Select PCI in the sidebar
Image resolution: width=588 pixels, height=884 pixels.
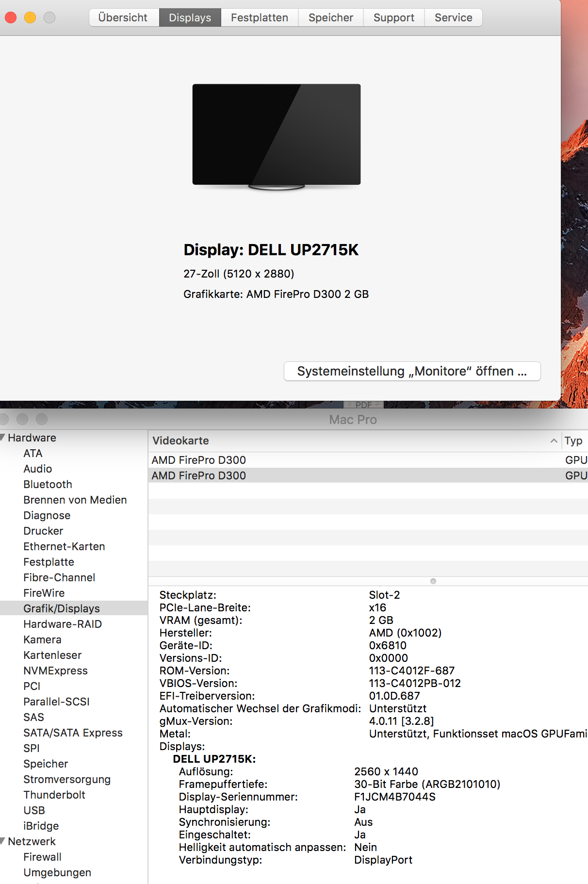(x=32, y=686)
